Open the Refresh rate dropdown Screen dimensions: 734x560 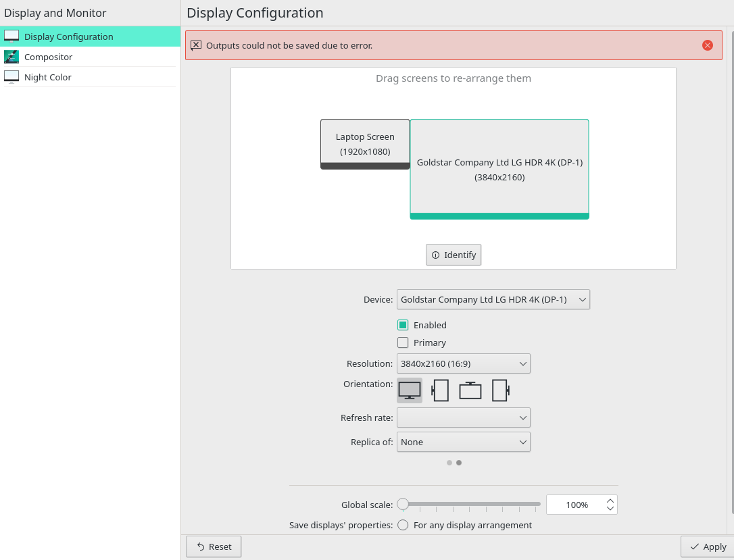(x=463, y=417)
